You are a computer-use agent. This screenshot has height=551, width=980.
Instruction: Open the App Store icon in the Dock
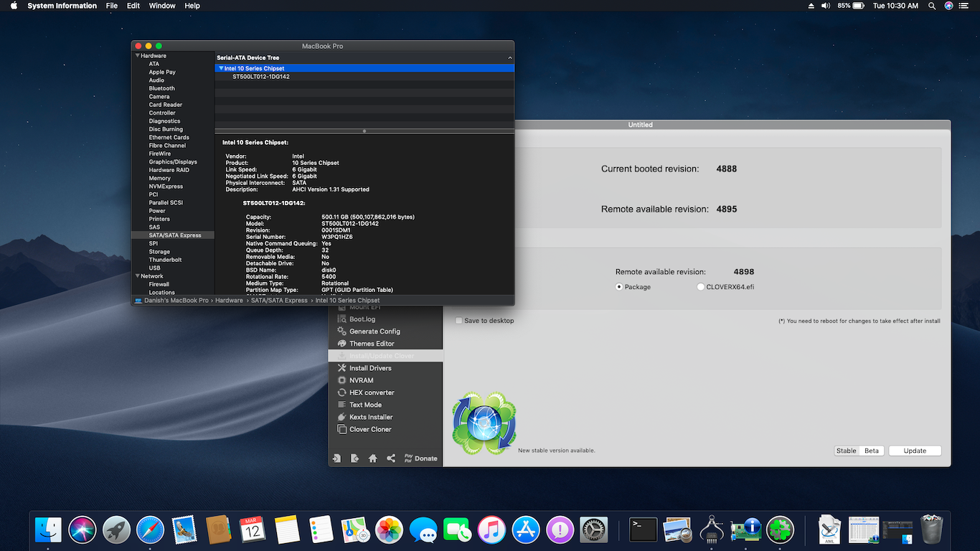click(x=526, y=529)
